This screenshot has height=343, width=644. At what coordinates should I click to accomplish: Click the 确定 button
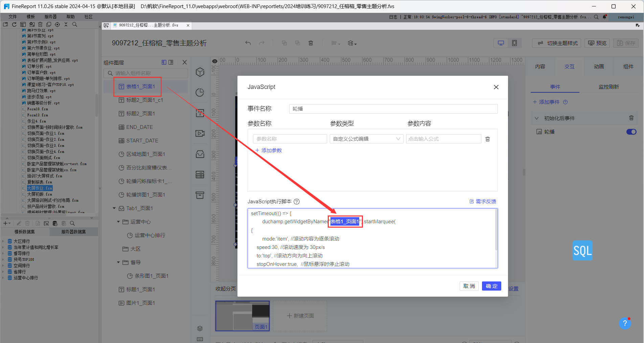pyautogui.click(x=491, y=286)
